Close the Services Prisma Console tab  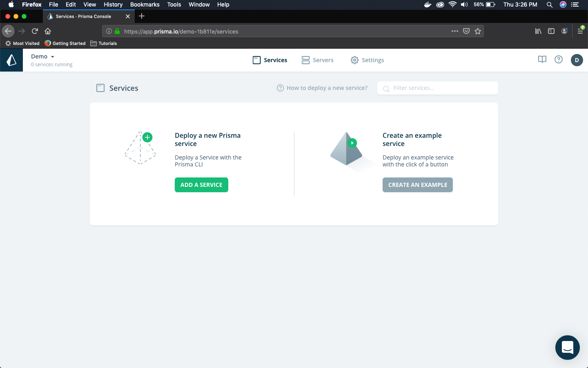(x=128, y=16)
